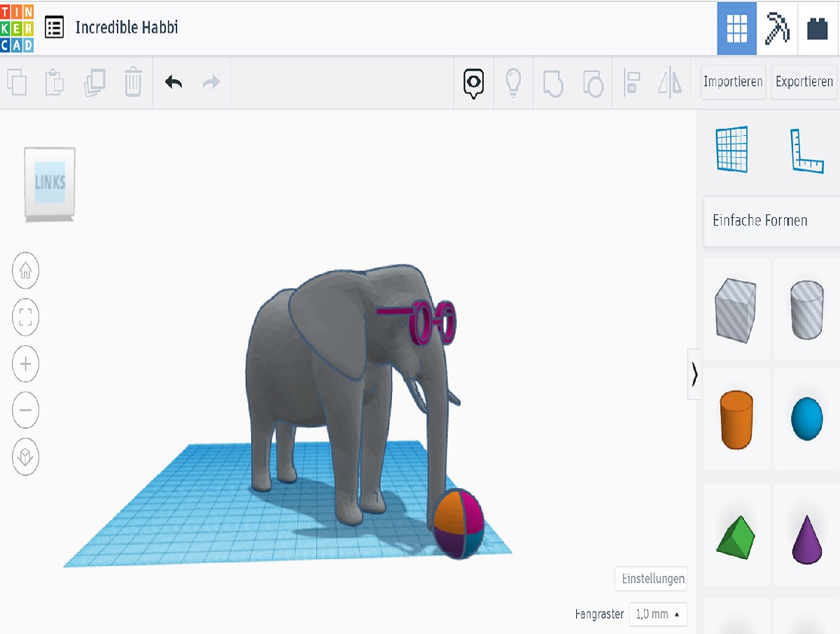840x634 pixels.
Task: Open the Fangraster 1,0 mm dropdown
Action: (657, 614)
